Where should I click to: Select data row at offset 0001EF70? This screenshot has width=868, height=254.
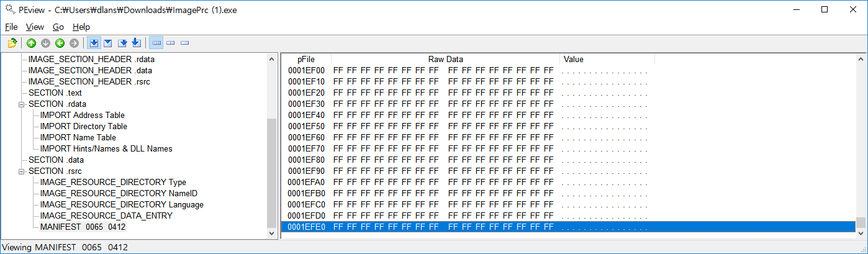coord(568,148)
